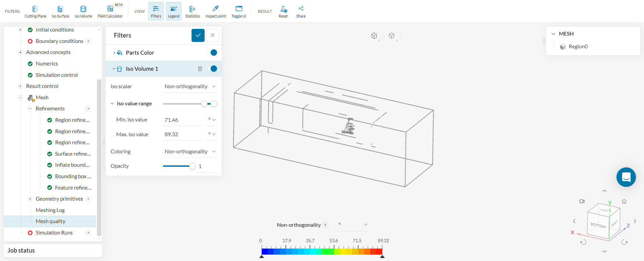Viewport: 644px width, 261px height.
Task: Click the Min. iso value field
Action: [x=182, y=120]
